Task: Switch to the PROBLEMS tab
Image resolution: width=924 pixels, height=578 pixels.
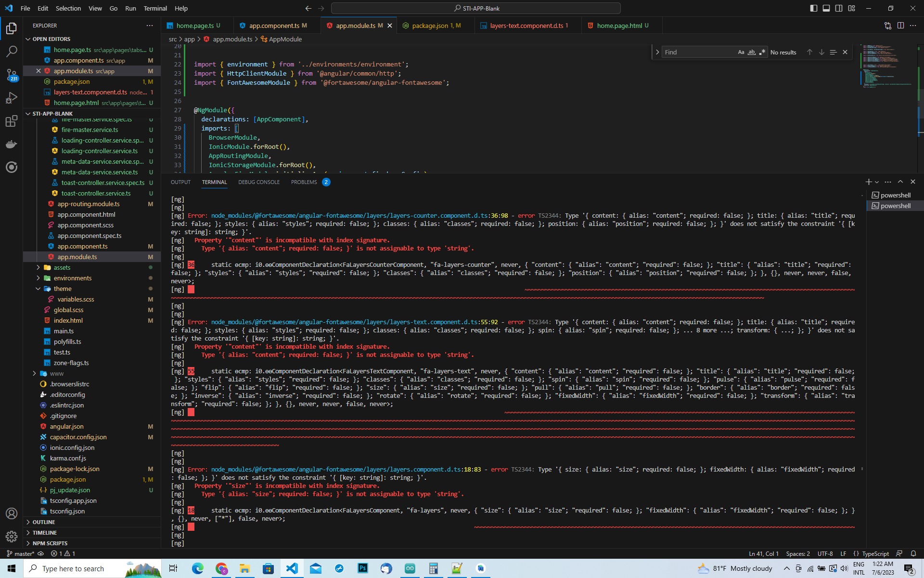Action: pyautogui.click(x=304, y=182)
